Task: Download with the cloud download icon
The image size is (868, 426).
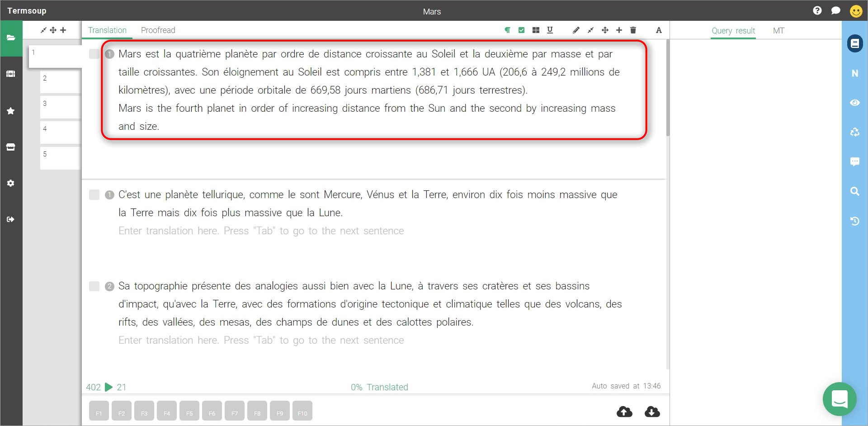Action: (x=652, y=412)
